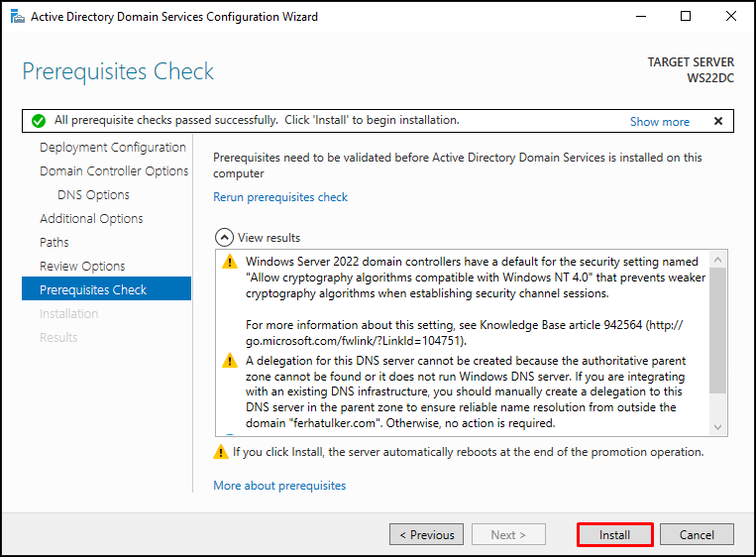Click the WS22DC target server name
756x557 pixels.
tap(710, 78)
